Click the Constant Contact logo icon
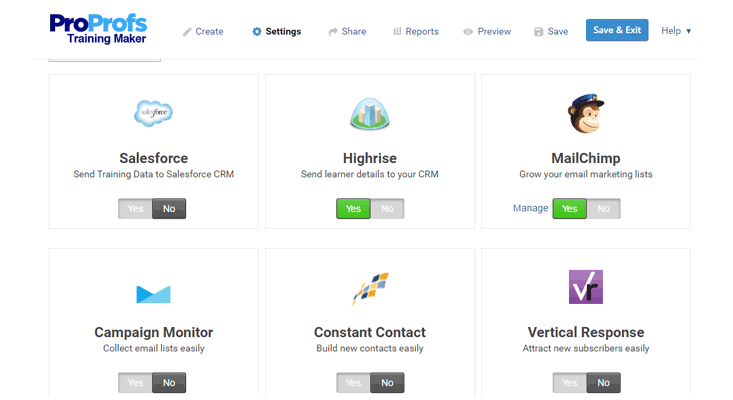Image resolution: width=733 pixels, height=400 pixels. (x=369, y=290)
